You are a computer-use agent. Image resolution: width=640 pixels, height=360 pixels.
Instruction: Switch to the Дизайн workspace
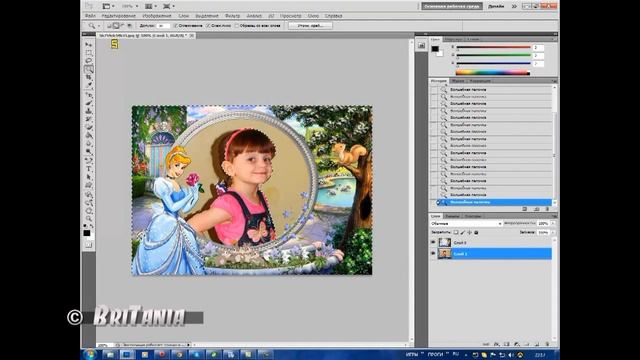coord(496,6)
